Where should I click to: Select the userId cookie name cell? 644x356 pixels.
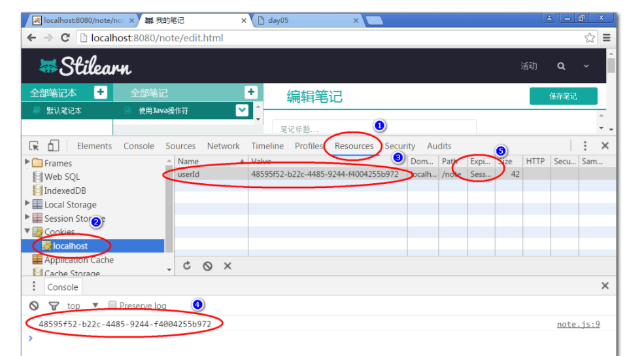tap(211, 174)
